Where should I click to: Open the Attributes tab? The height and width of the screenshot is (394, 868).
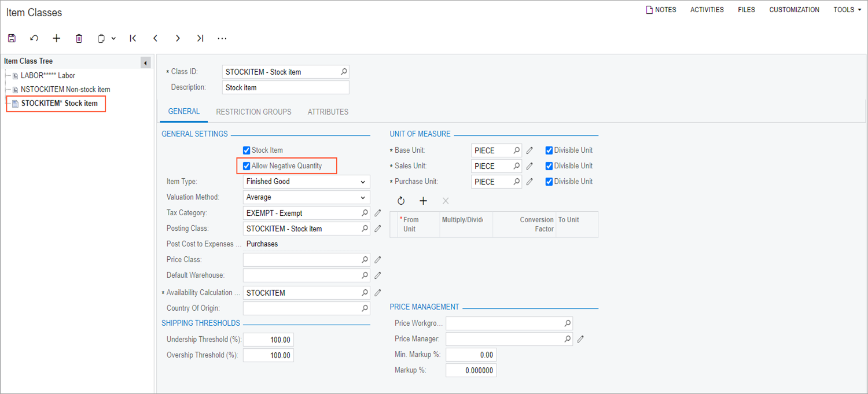pyautogui.click(x=328, y=112)
